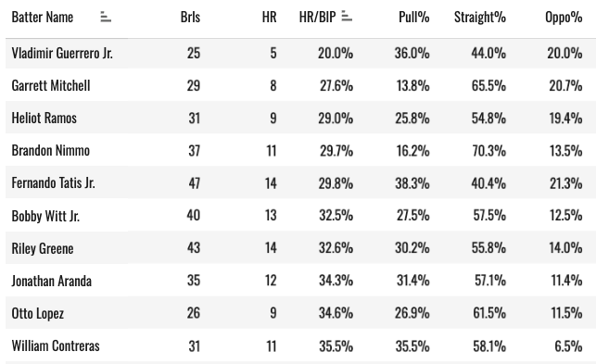596x364 pixels.
Task: Click Fernando Tatis Jr.'s 47 Brls cell
Action: tap(195, 183)
